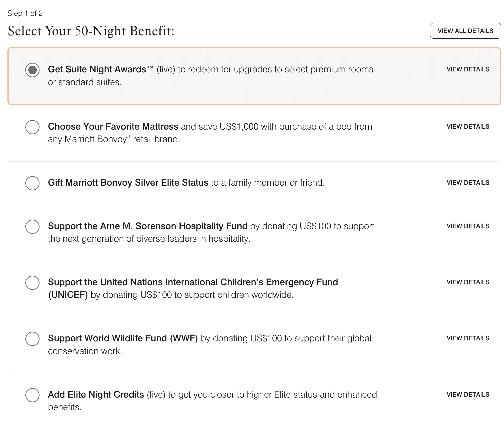View details for Suite Night Awards
Screen dimensions: 504x429
coord(468,69)
